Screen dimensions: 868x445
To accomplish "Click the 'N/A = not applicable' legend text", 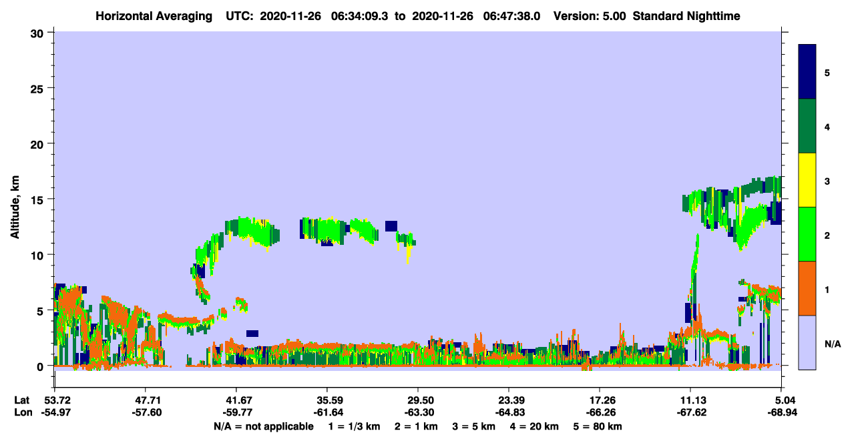I will click(x=263, y=426).
